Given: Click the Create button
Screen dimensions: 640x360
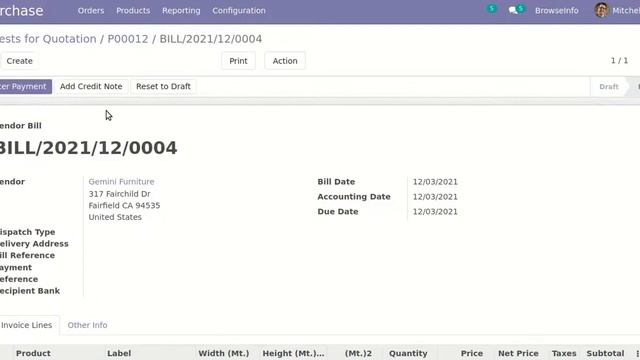Looking at the screenshot, I should tap(19, 61).
